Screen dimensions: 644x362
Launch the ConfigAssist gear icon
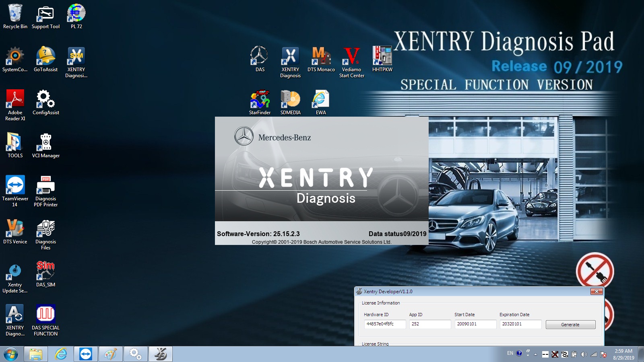[x=45, y=102]
